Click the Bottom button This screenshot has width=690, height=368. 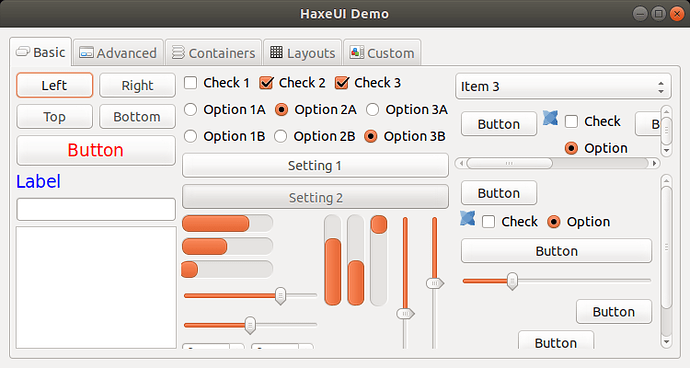tap(137, 117)
